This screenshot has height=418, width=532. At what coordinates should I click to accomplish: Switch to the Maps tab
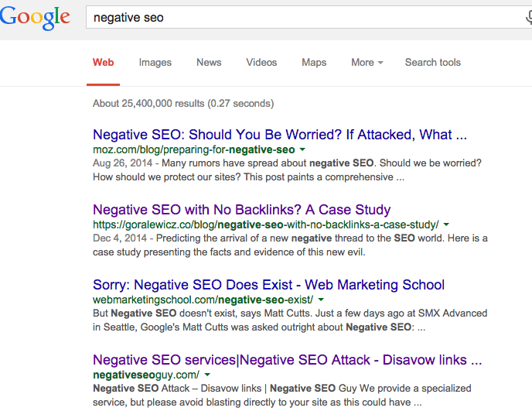[314, 63]
